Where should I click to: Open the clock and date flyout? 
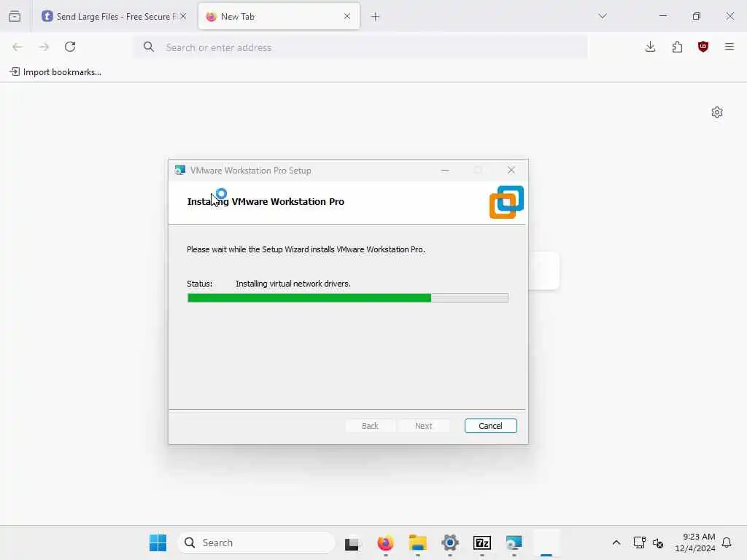(x=695, y=542)
